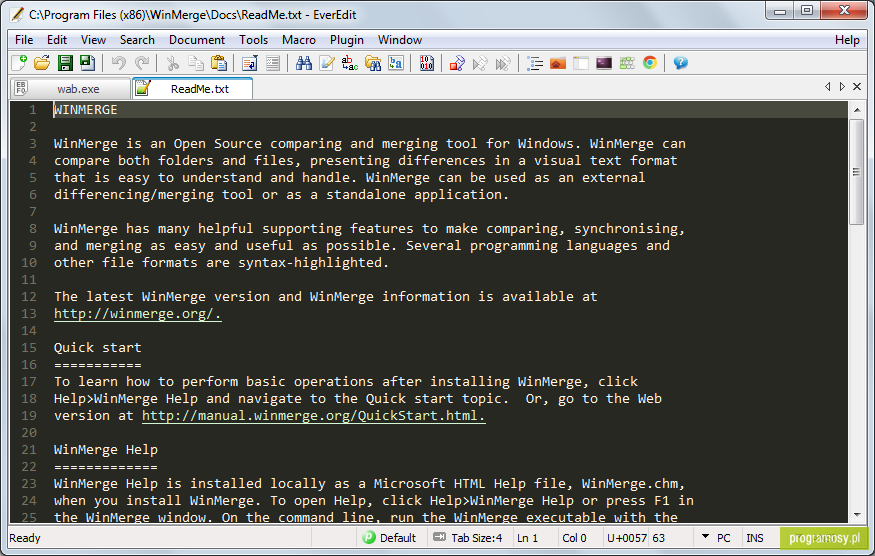The height and width of the screenshot is (556, 875).
Task: Select the ReadMe.txt tab
Action: point(192,89)
